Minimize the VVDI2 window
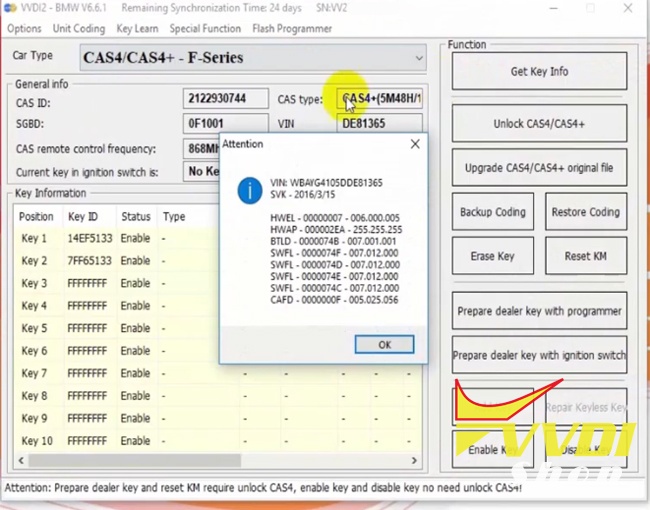The height and width of the screenshot is (510, 650). pos(553,8)
